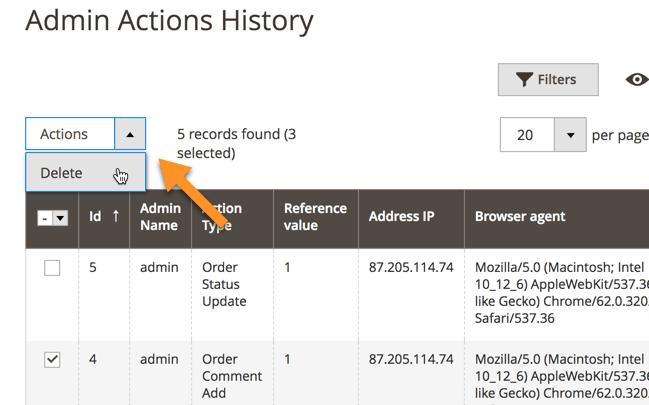Open the Filters funnel button

[x=548, y=80]
